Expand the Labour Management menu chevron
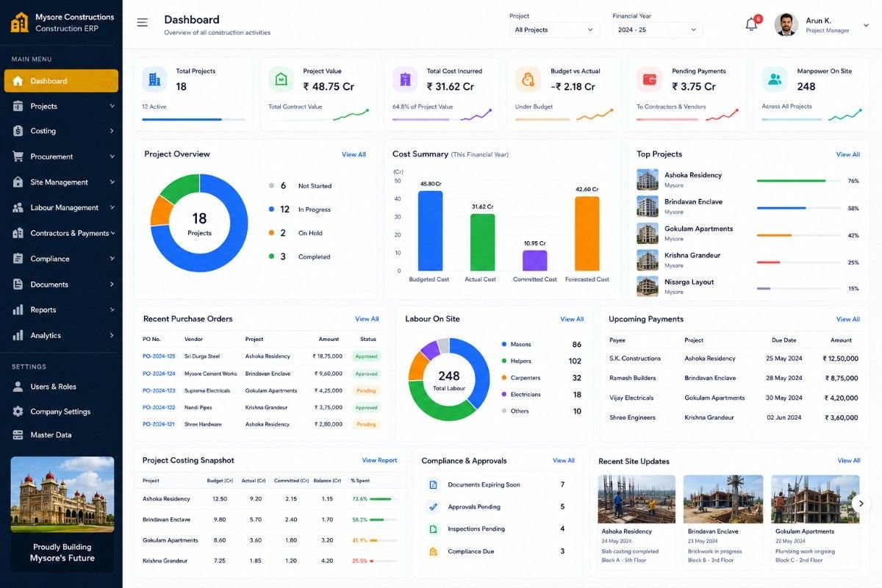The height and width of the screenshot is (588, 882). (x=112, y=208)
